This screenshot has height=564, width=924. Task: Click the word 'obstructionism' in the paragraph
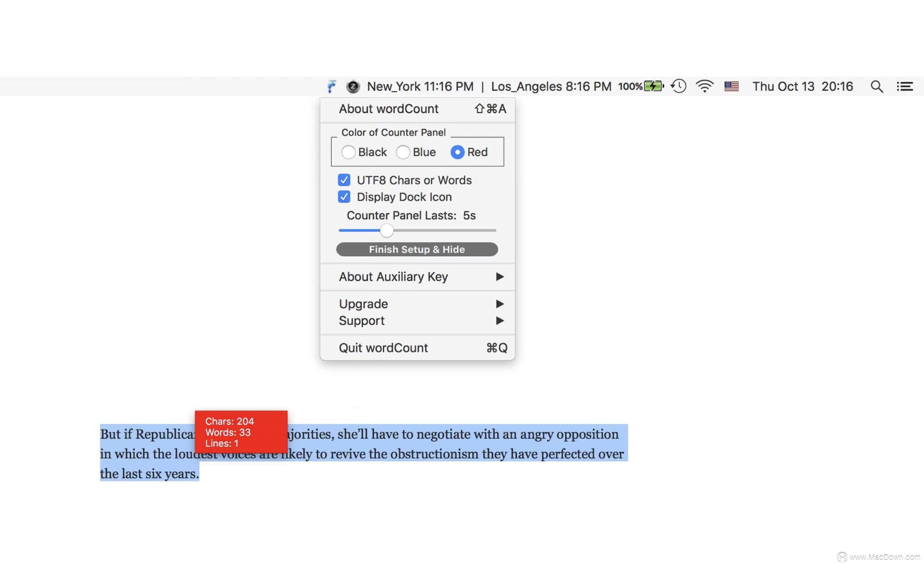[x=434, y=454]
